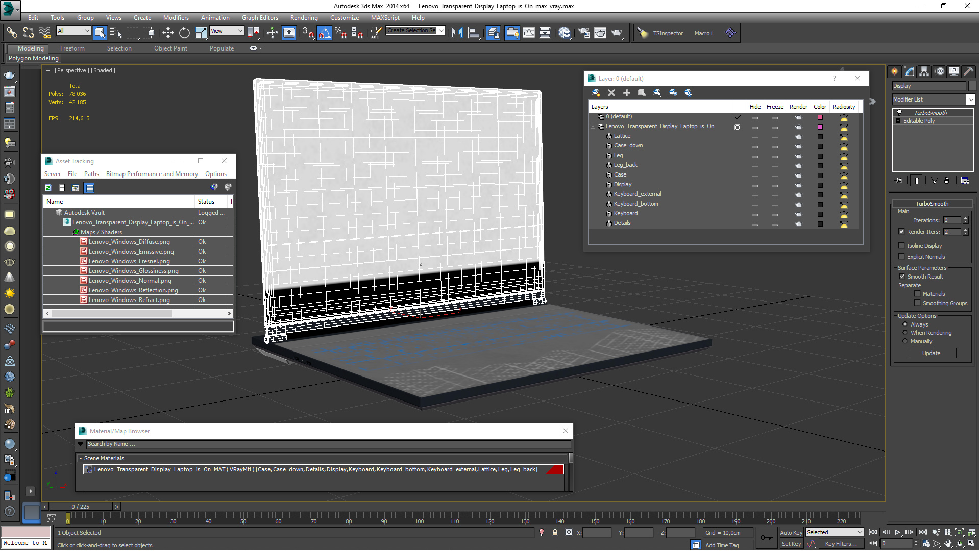The image size is (980, 551).
Task: Click time slider 0 / 225 handle
Action: pos(81,507)
